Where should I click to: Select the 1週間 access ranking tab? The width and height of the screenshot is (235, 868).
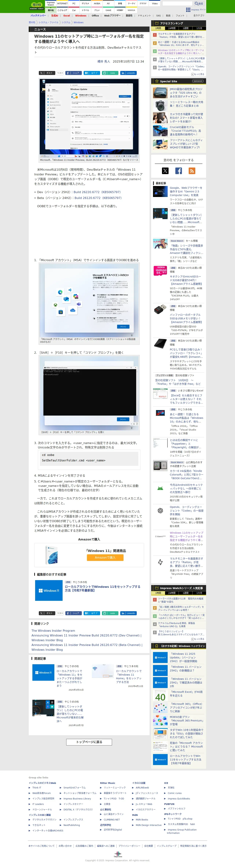pos(185,28)
